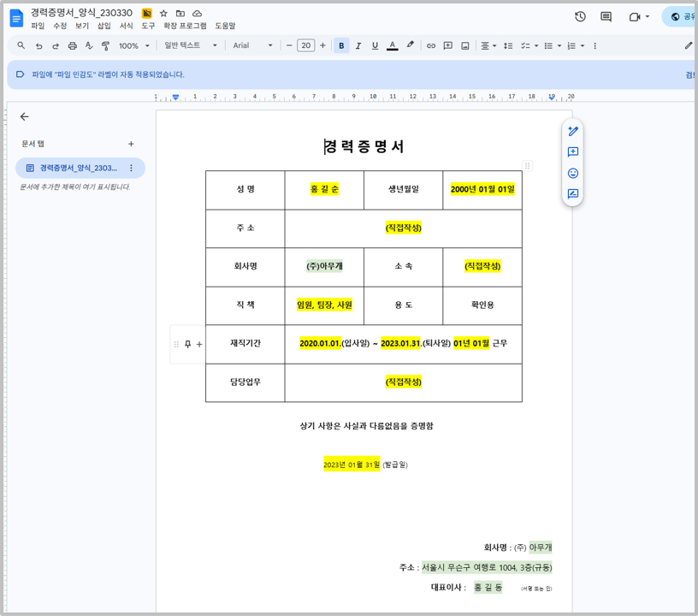Toggle italic formatting
The image size is (698, 616).
(x=358, y=46)
